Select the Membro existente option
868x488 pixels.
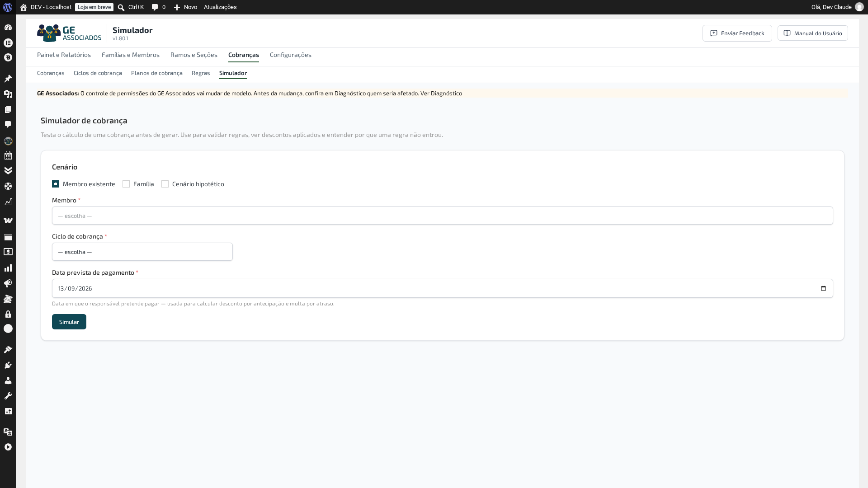click(x=56, y=184)
